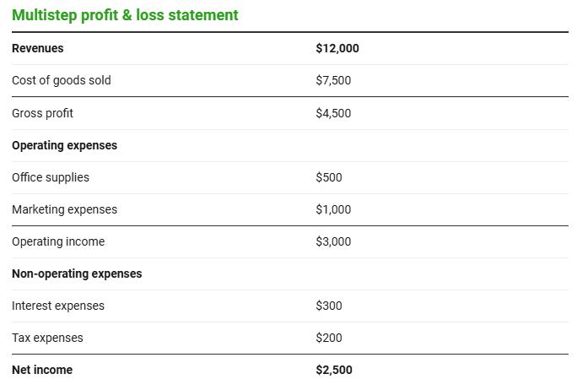Click the $3,000 operating income value
This screenshot has height=390, width=588.
tap(333, 241)
